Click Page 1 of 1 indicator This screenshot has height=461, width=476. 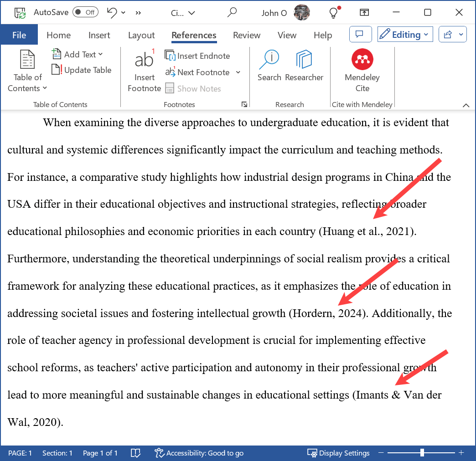pos(100,453)
